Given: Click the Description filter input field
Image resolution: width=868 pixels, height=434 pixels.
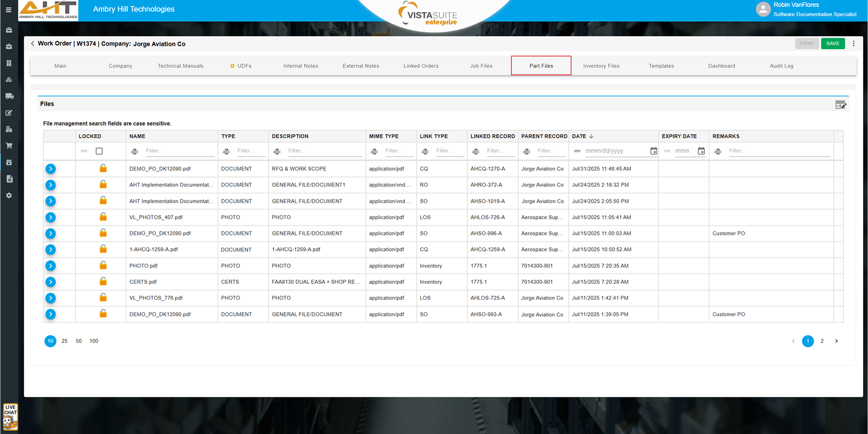Looking at the screenshot, I should click(x=324, y=151).
